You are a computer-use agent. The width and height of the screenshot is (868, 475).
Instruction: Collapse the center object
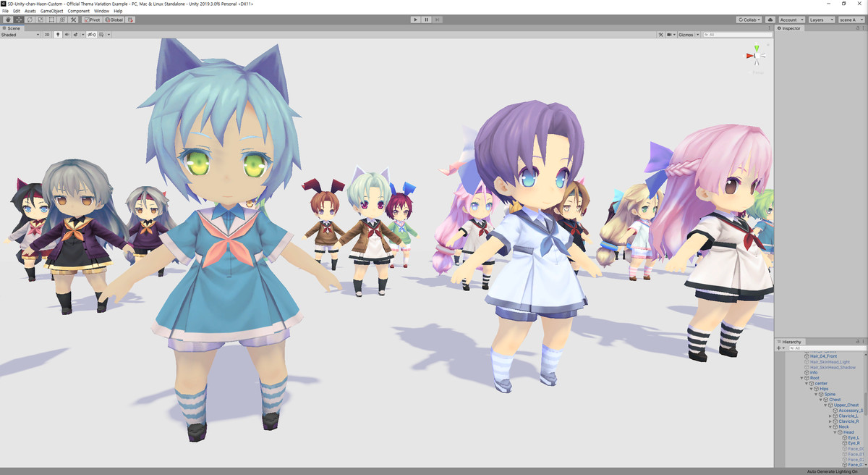pyautogui.click(x=807, y=384)
